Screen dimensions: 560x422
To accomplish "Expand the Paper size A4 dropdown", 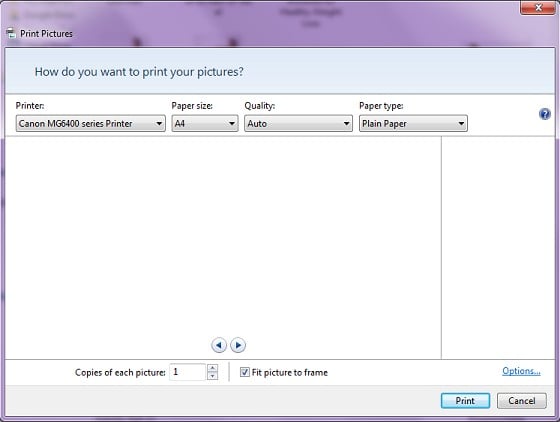I will click(205, 124).
